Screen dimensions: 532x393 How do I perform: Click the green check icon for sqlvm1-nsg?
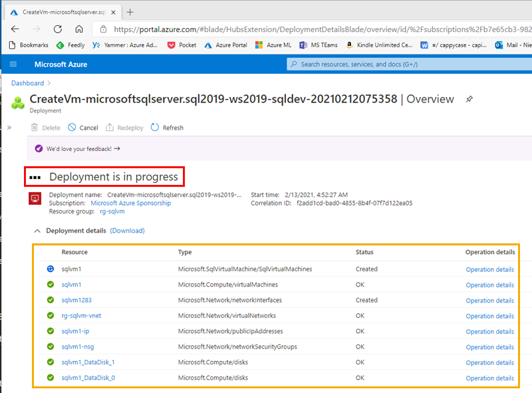coord(51,346)
